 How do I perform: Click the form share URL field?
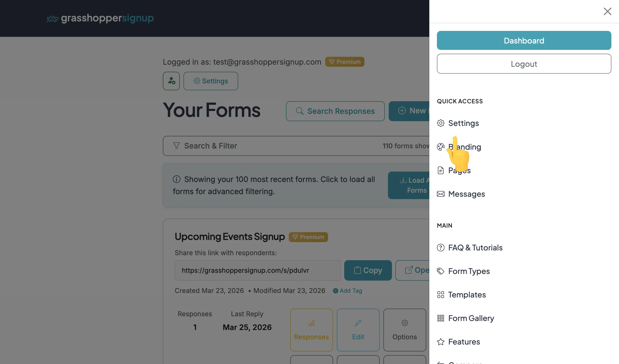tap(257, 270)
